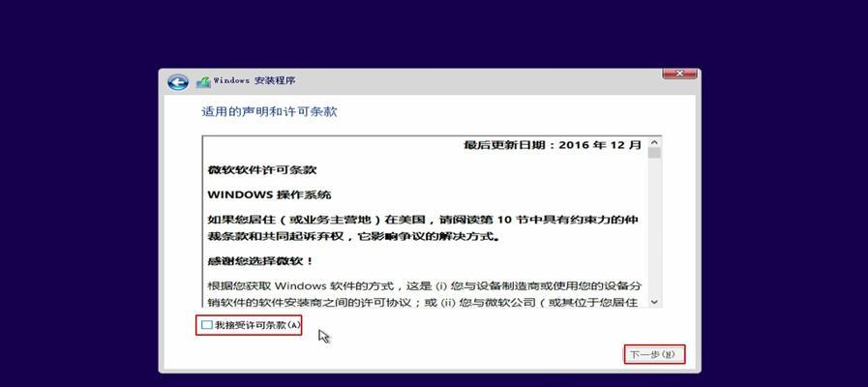868x387 pixels.
Task: Tick the accept license terms checkbox
Action: [x=206, y=325]
